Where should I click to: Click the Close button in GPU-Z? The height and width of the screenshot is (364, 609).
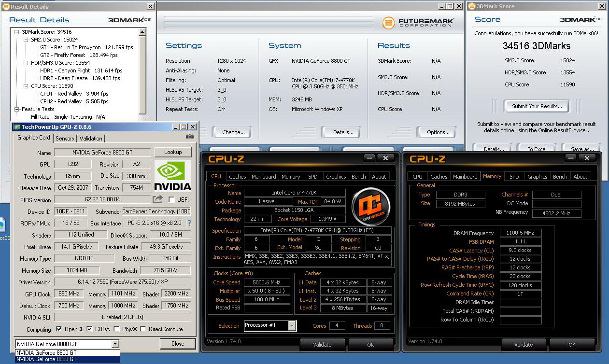pyautogui.click(x=178, y=344)
